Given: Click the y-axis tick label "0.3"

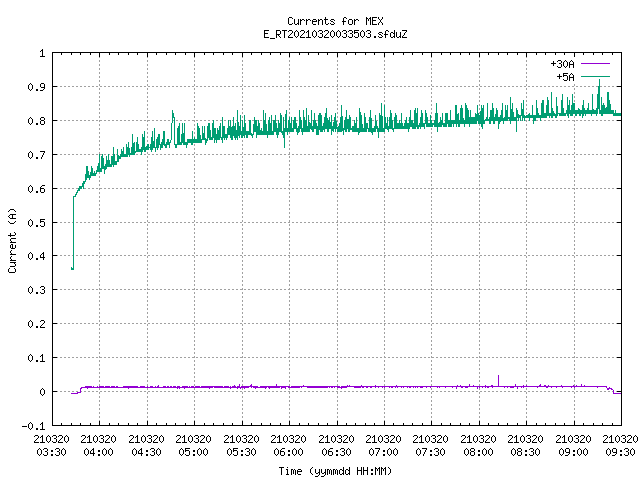Looking at the screenshot, I should coord(36,290).
